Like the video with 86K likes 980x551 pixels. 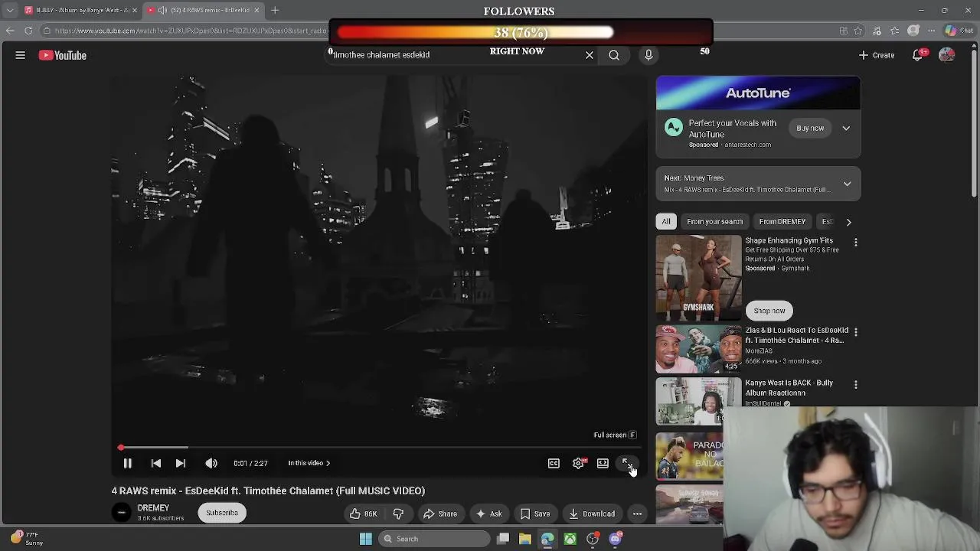coord(364,514)
